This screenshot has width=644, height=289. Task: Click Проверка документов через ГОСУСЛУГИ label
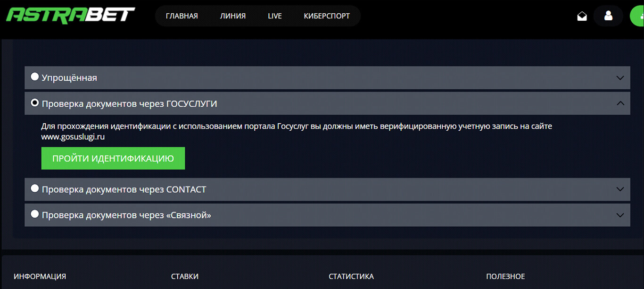pos(130,103)
